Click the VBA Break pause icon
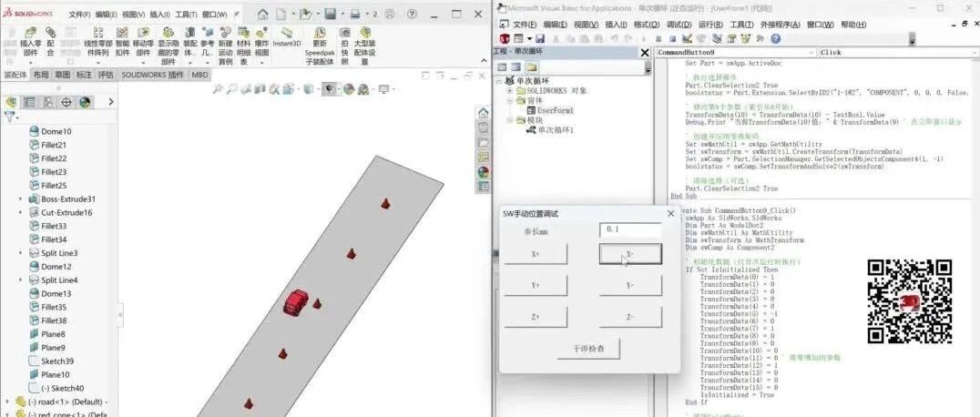The image size is (980, 417). point(658,39)
